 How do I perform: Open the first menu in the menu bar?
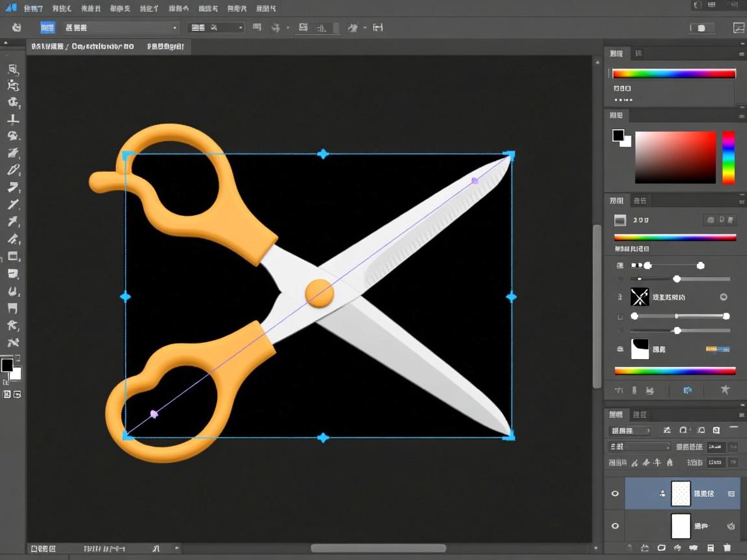tap(32, 8)
